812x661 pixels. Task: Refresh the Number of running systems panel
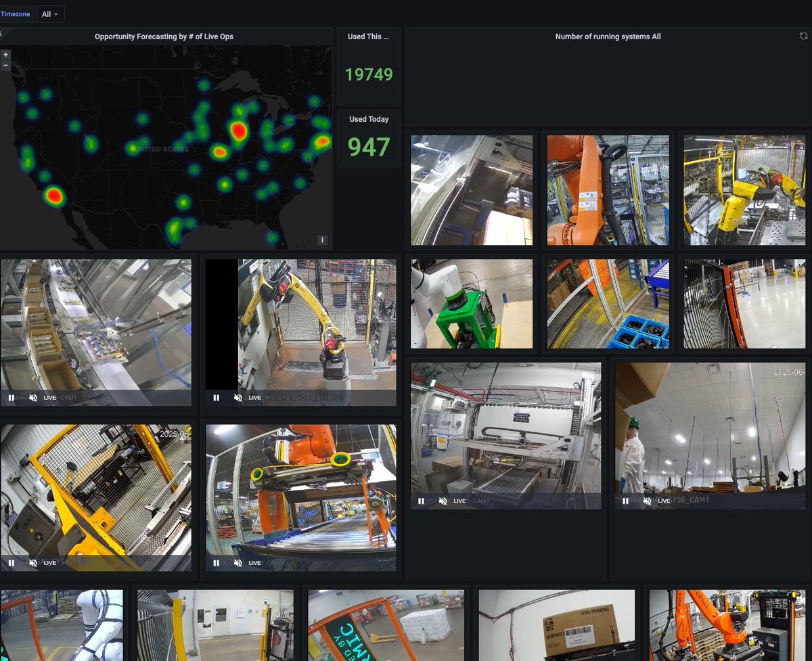pos(803,36)
